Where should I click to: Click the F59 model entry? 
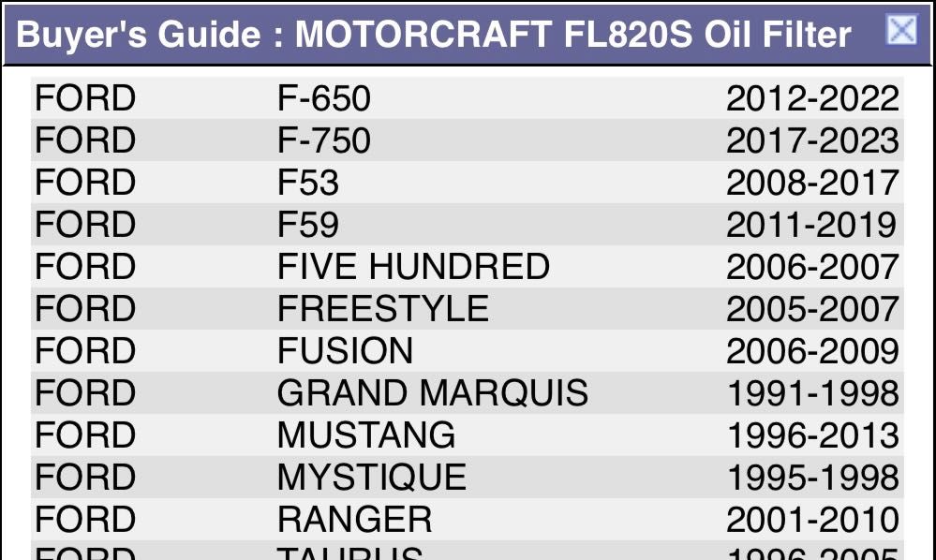(x=308, y=225)
